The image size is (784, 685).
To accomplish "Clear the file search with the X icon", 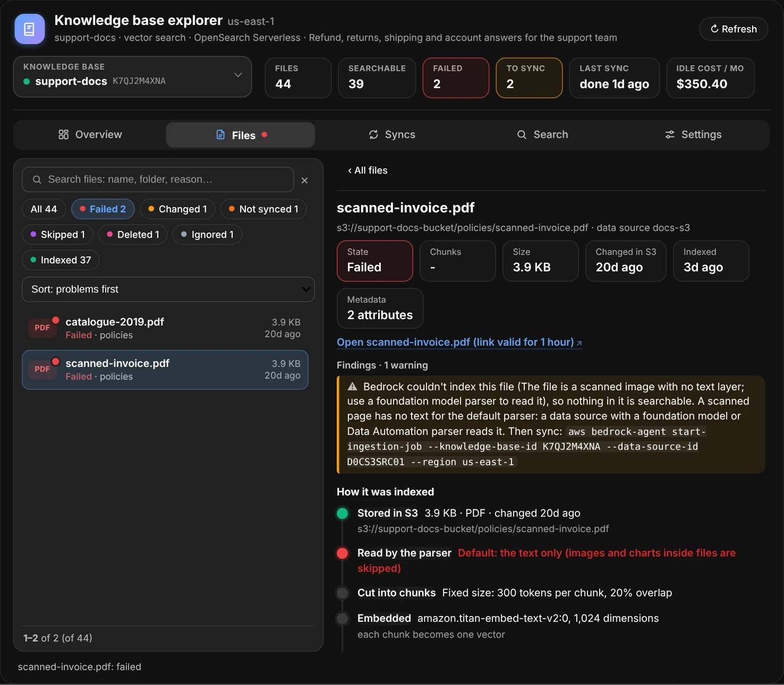I will coord(304,181).
